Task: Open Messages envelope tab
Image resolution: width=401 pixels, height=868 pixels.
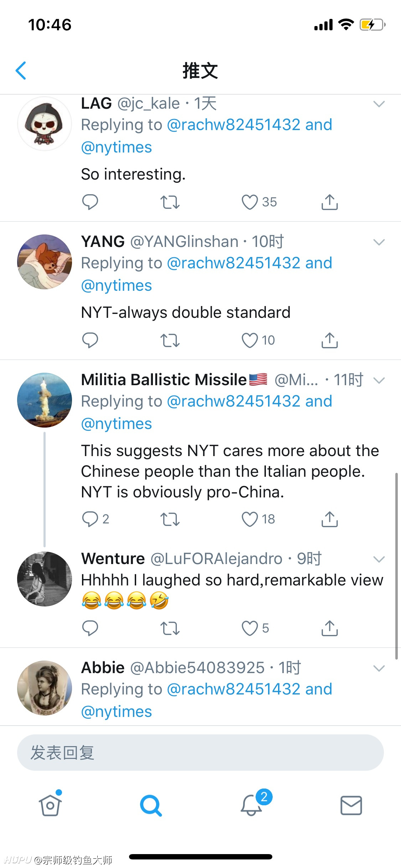Action: click(x=351, y=805)
